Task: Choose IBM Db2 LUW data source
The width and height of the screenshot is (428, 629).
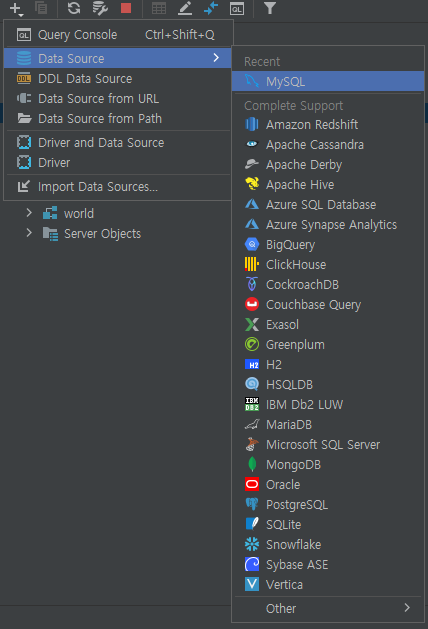Action: [328, 405]
